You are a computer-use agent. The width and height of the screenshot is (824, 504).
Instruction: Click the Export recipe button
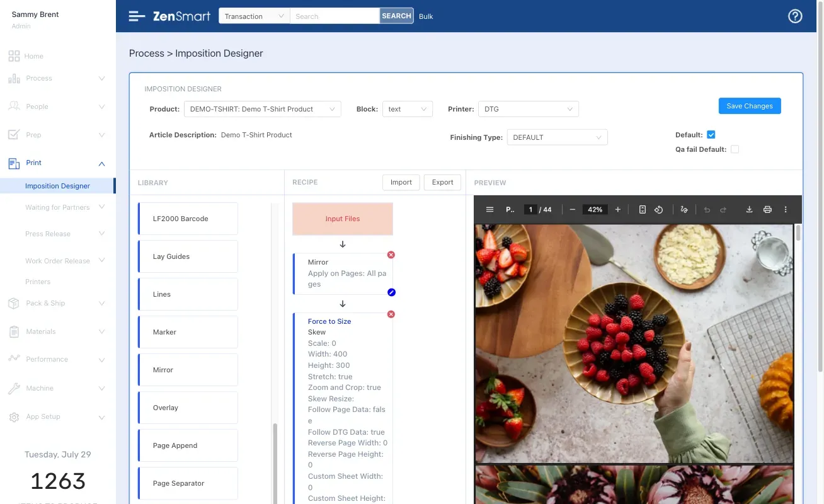click(x=442, y=182)
